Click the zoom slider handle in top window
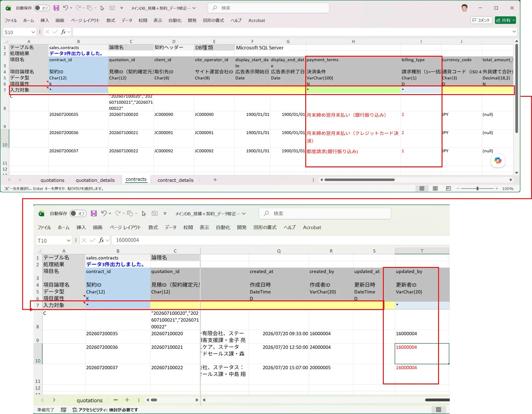This screenshot has height=414, width=532. point(477,189)
